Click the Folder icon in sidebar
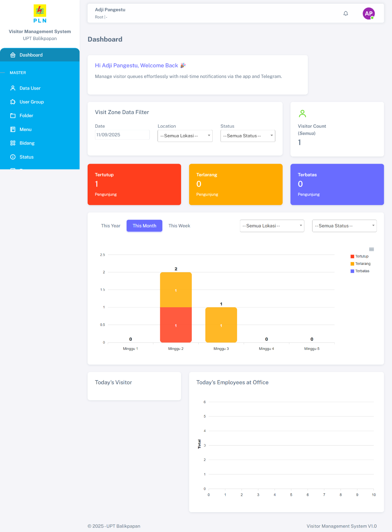The image size is (392, 532). (x=13, y=116)
